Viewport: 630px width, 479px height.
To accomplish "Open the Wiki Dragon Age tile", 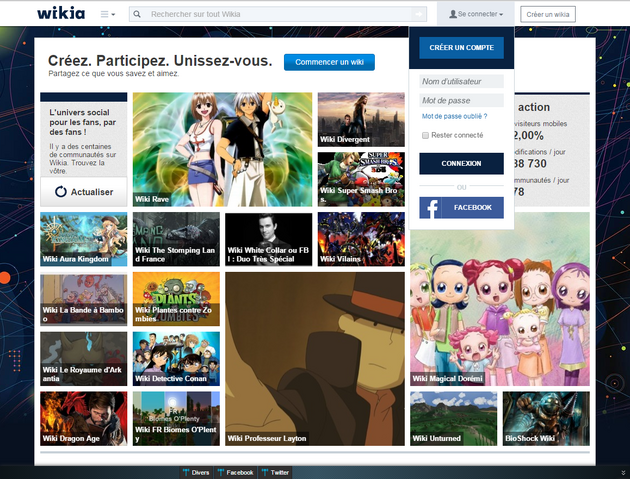I will click(x=84, y=419).
